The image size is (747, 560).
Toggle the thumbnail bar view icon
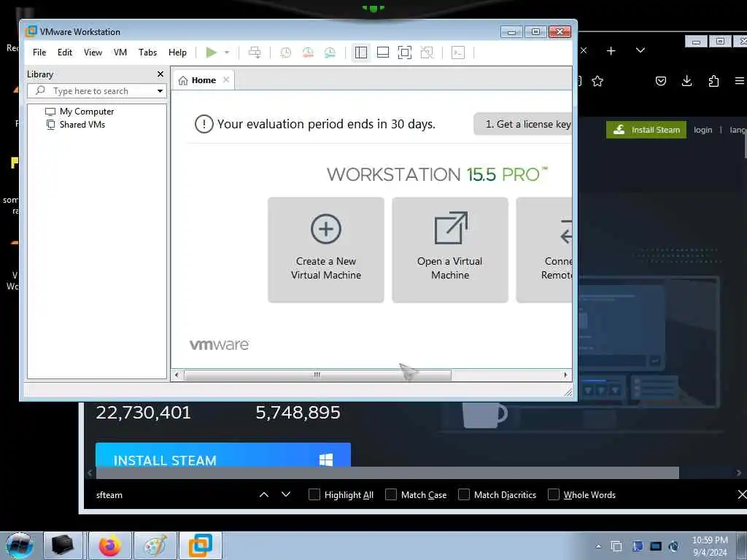pos(383,52)
